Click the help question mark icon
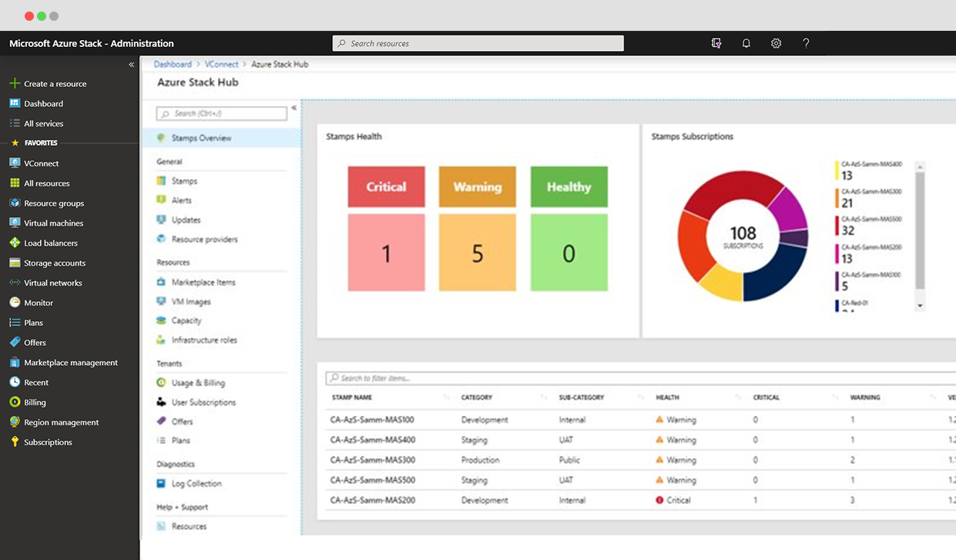Viewport: 956px width, 560px height. (806, 43)
